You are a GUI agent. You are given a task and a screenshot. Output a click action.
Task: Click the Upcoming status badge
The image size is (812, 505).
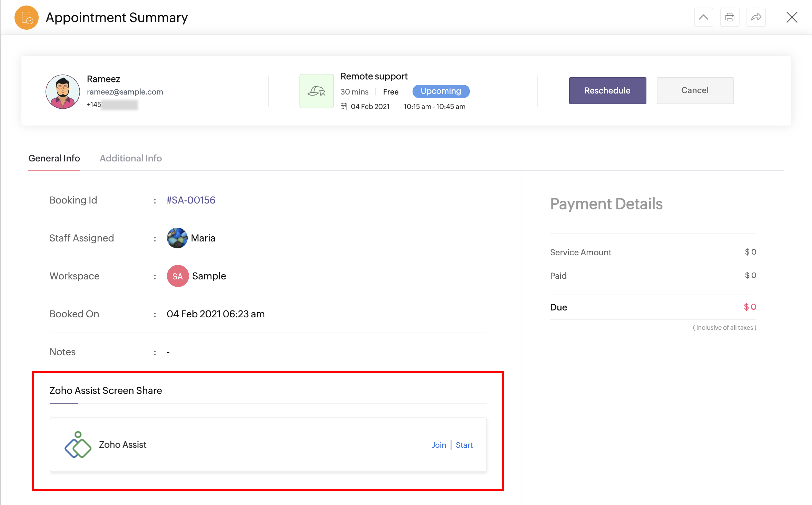coord(440,91)
